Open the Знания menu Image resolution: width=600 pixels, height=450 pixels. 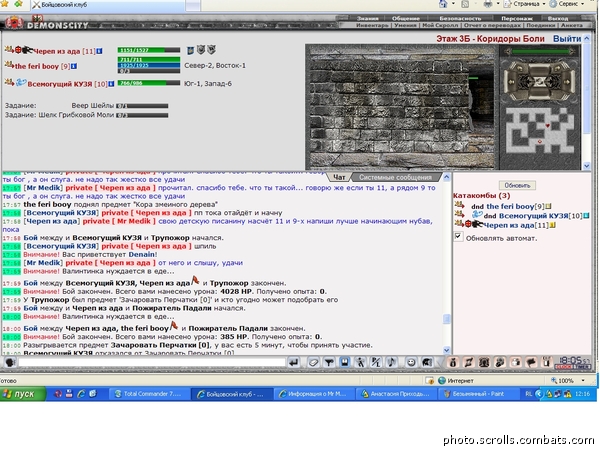point(367,18)
